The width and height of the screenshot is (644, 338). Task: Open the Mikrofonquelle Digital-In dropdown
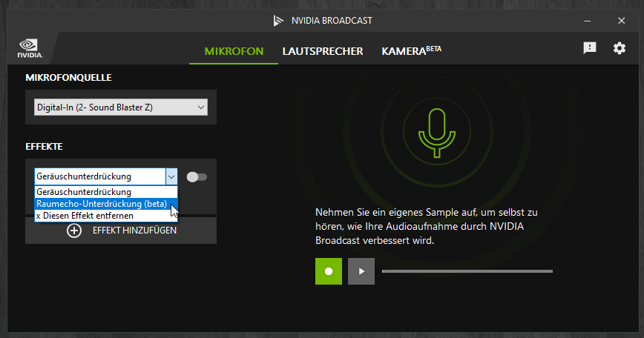point(121,107)
